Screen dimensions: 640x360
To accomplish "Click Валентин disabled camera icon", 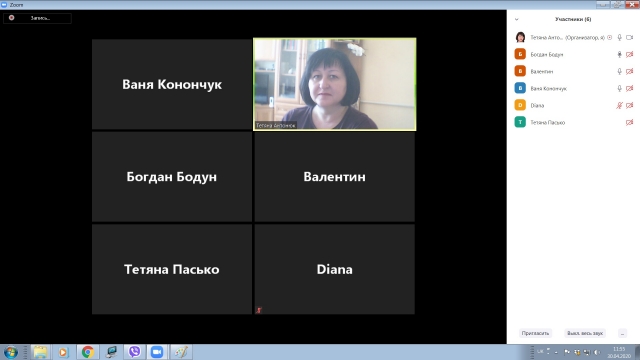I will click(x=629, y=71).
